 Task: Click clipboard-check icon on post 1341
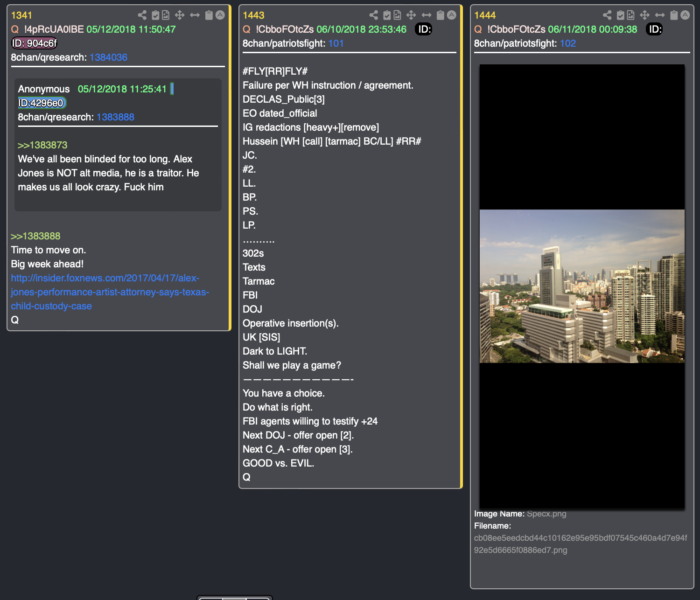155,15
